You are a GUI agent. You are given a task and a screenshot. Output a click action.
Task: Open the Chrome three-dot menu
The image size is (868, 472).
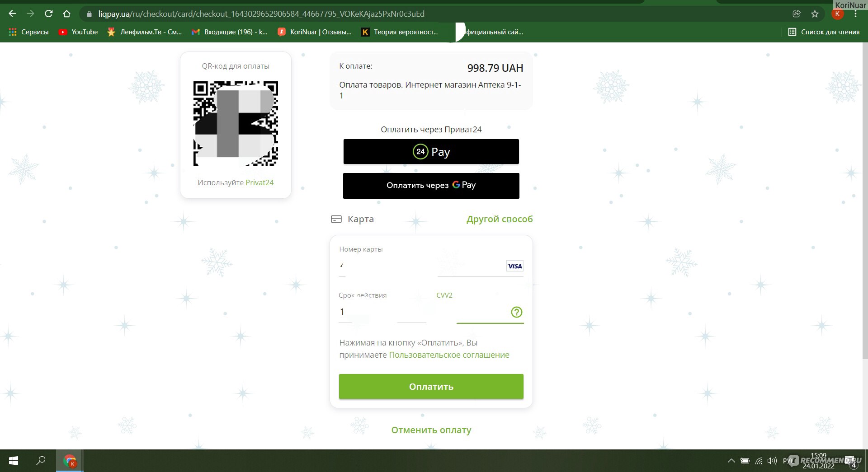(x=855, y=14)
